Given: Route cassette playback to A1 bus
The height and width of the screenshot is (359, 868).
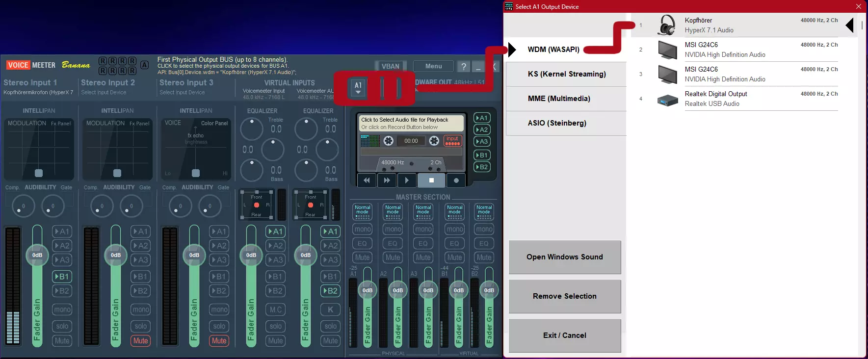Looking at the screenshot, I should click(x=482, y=118).
